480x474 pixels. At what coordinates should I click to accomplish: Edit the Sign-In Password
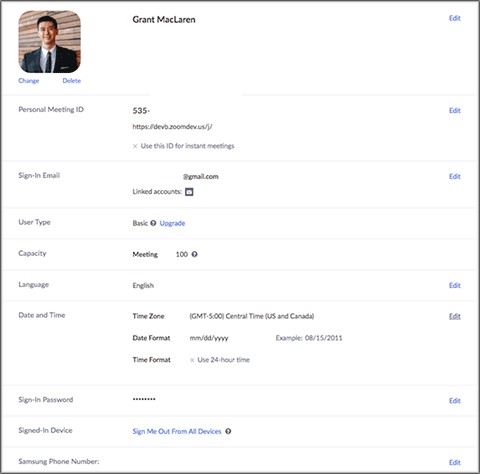click(x=455, y=401)
